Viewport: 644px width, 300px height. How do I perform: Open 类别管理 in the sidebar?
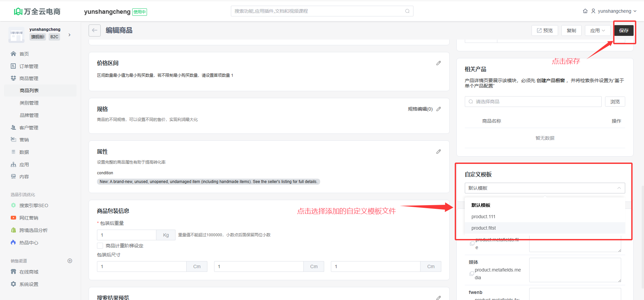click(29, 103)
